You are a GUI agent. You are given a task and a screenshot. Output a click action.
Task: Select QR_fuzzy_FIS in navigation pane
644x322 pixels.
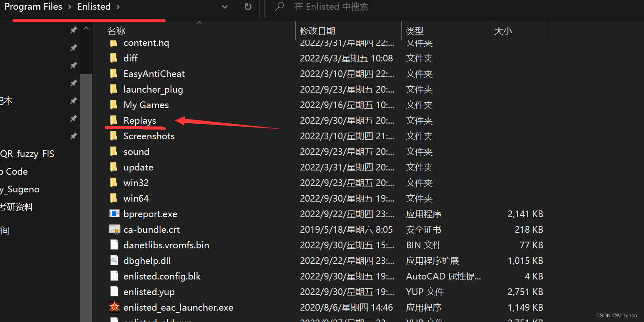[x=27, y=154]
